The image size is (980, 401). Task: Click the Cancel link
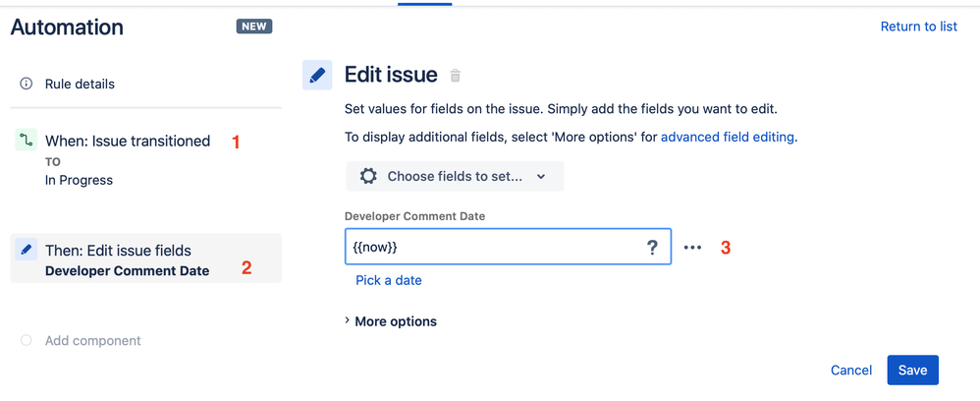pos(851,371)
